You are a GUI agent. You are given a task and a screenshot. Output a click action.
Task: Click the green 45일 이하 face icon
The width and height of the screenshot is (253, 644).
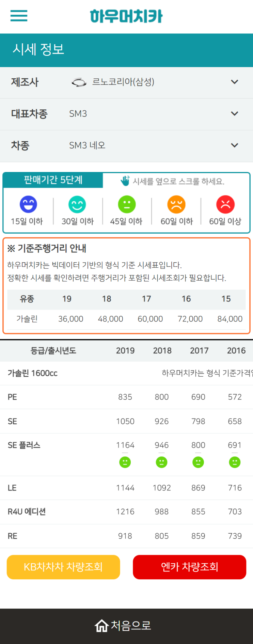click(x=127, y=204)
